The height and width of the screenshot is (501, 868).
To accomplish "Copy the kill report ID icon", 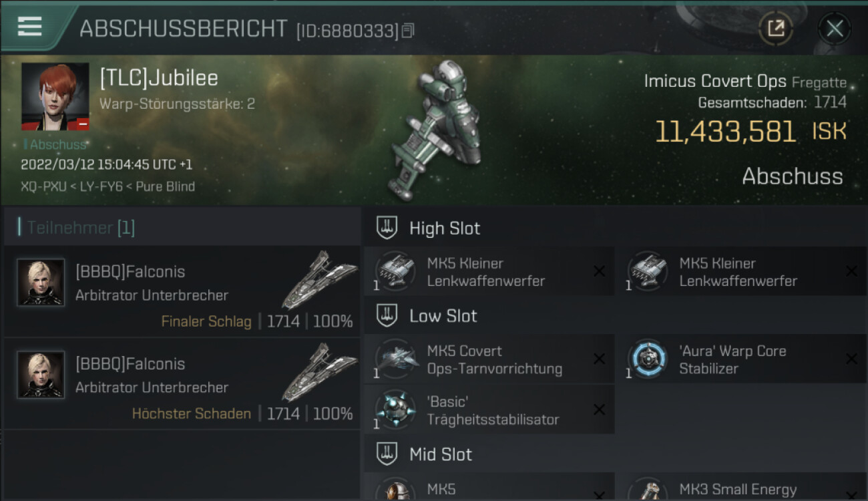I will tap(408, 30).
